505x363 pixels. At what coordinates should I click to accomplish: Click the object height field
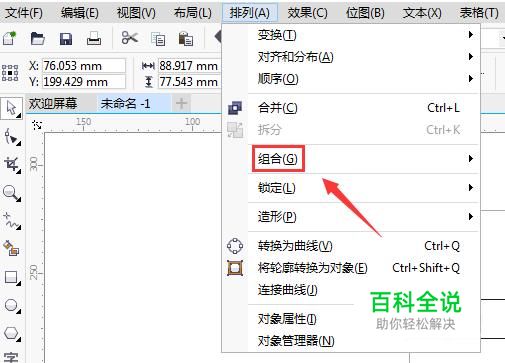(x=189, y=82)
